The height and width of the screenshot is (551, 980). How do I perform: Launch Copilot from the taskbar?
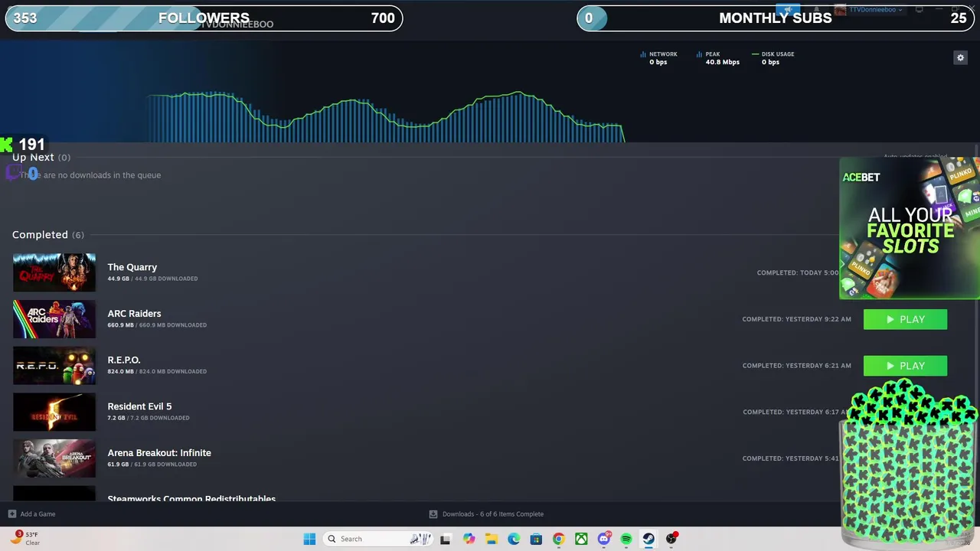469,539
